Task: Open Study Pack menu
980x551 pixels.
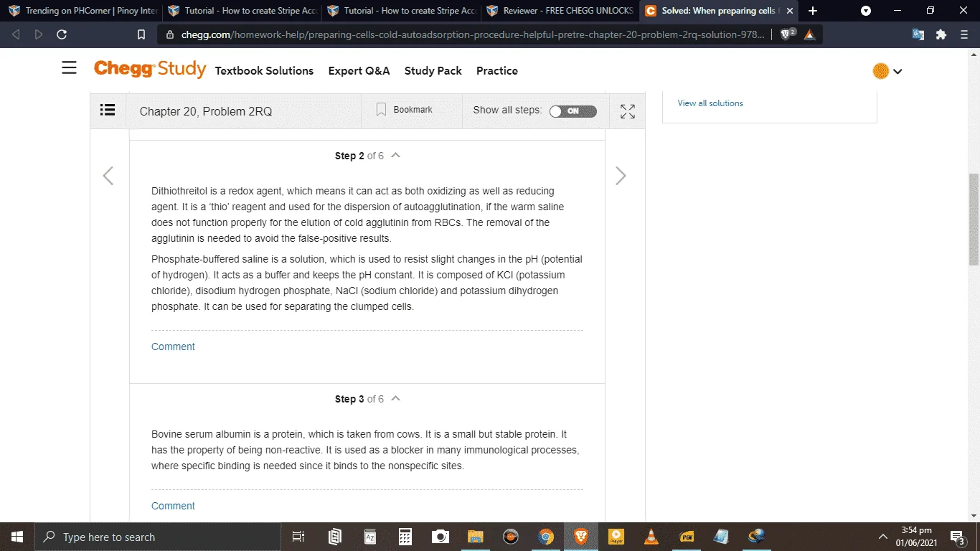Action: [x=433, y=70]
